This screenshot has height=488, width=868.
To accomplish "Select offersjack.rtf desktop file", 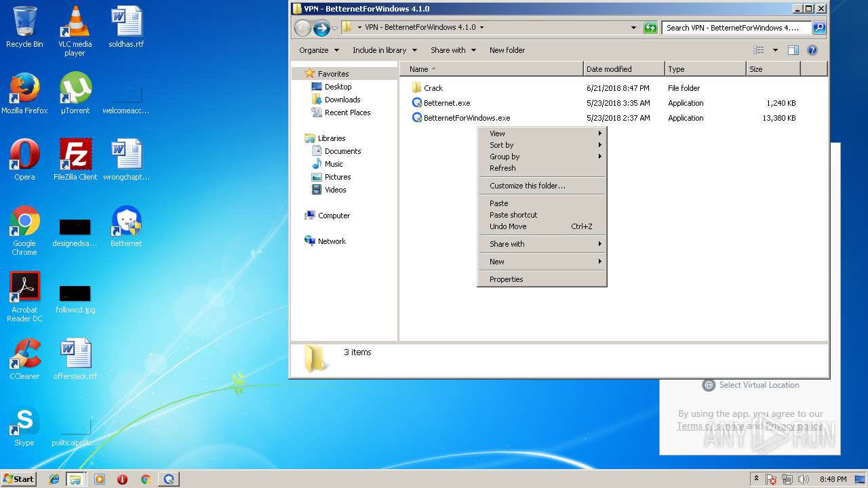I will tap(75, 359).
